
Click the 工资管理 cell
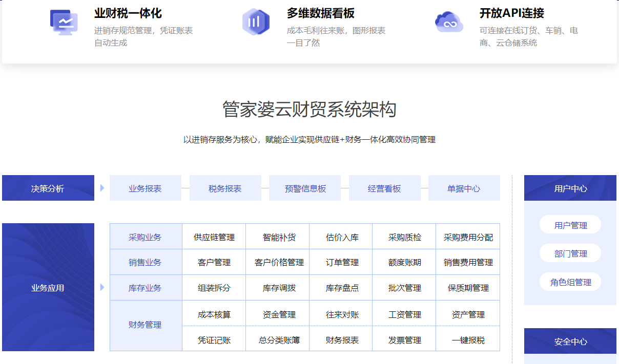pyautogui.click(x=405, y=314)
